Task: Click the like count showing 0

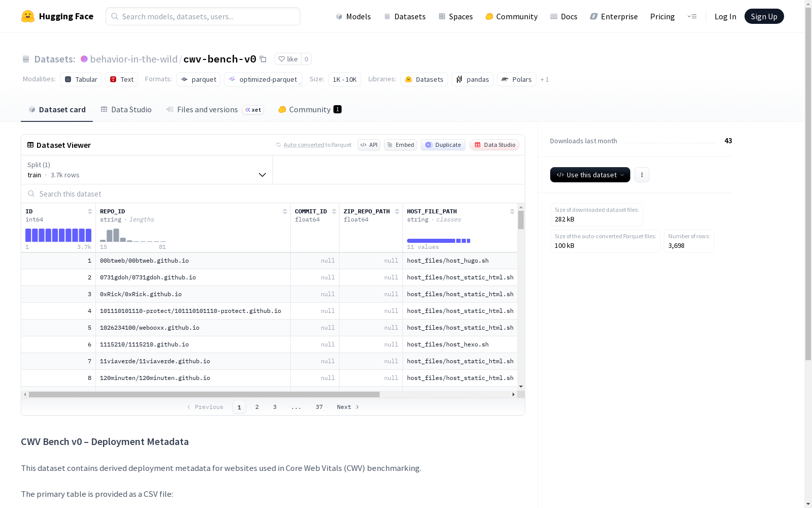Action: coord(307,59)
